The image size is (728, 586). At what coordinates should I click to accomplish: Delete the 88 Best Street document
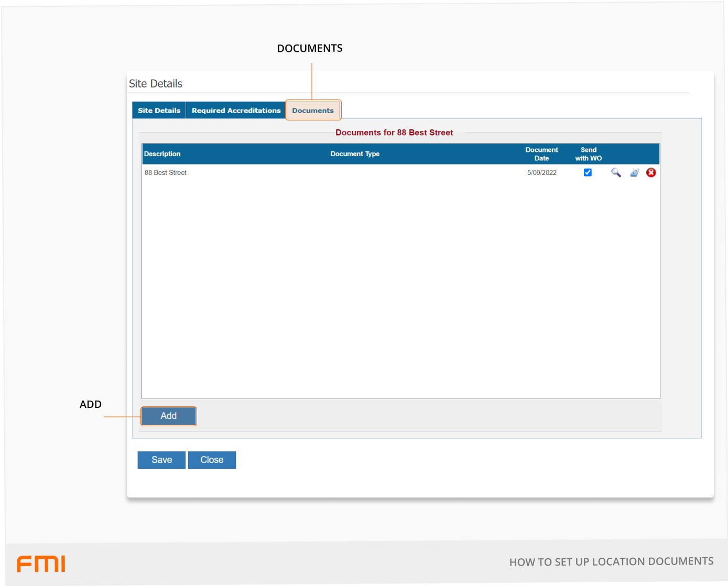(x=651, y=173)
